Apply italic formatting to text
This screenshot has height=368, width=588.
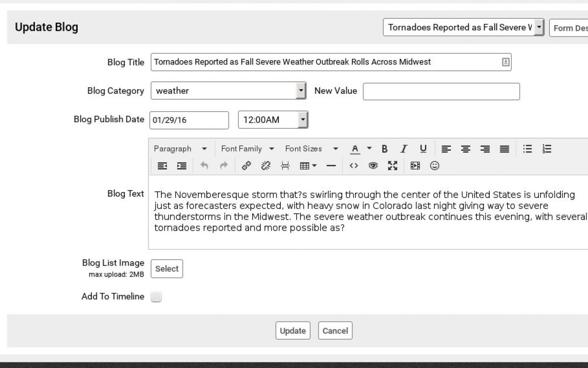pos(404,149)
